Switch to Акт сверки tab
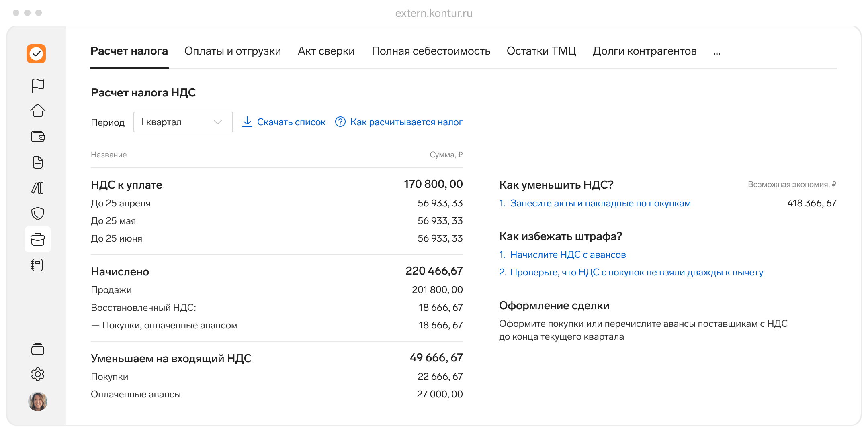The width and height of the screenshot is (868, 432). point(326,51)
